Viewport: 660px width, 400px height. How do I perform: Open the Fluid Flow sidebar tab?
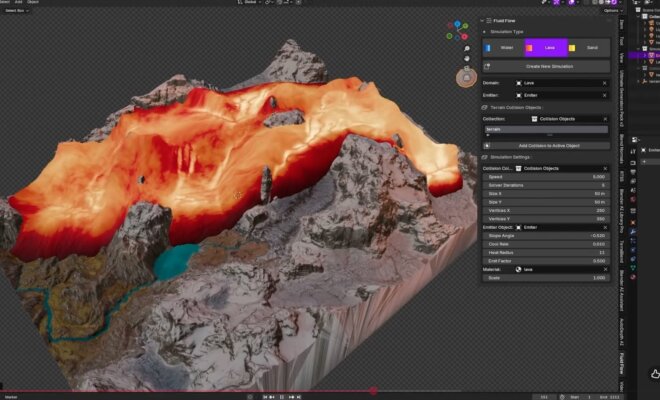622,363
